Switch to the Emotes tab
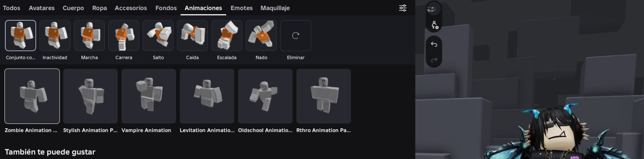 click(242, 8)
